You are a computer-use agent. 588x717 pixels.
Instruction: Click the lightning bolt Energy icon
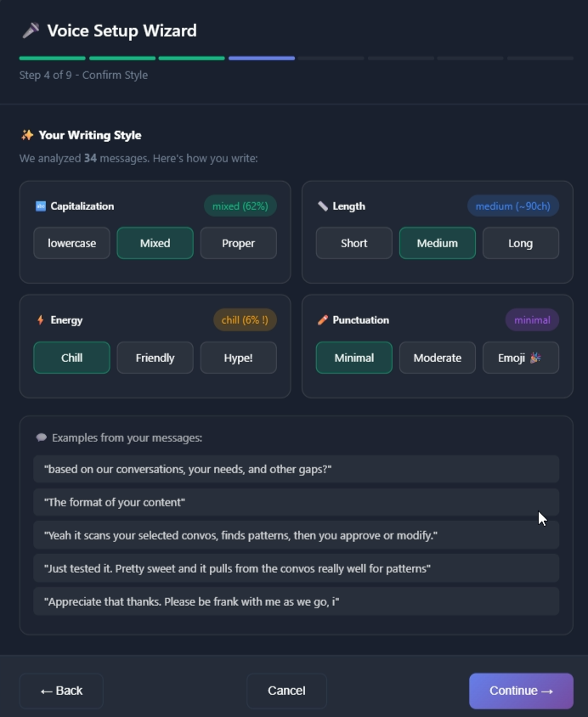[x=40, y=320]
